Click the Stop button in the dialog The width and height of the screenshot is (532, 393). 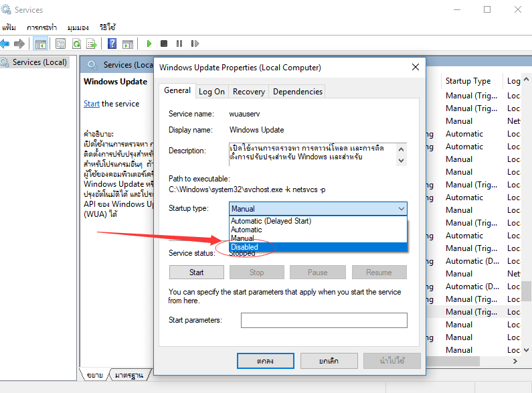click(x=257, y=272)
